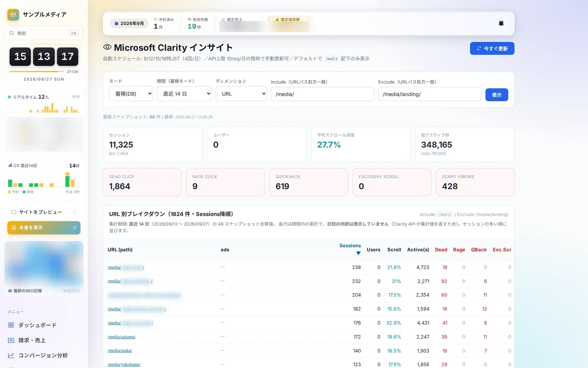Sort by QBack column header
The image size is (588, 368).
pyautogui.click(x=479, y=250)
